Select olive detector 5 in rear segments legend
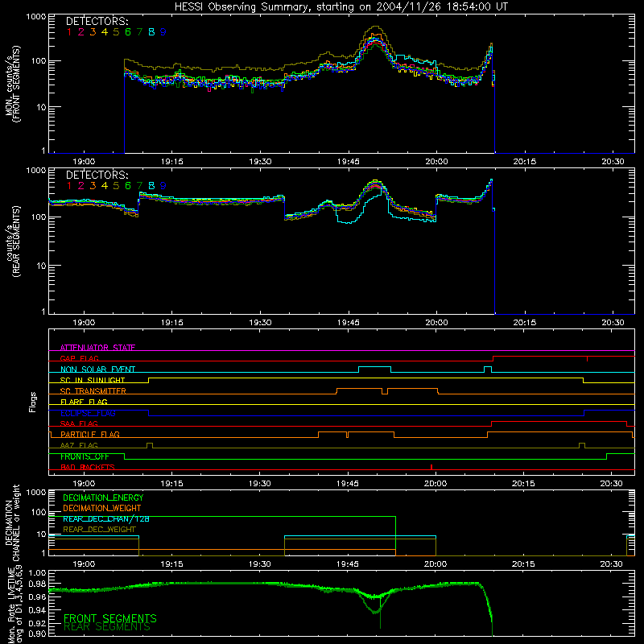 pyautogui.click(x=116, y=186)
